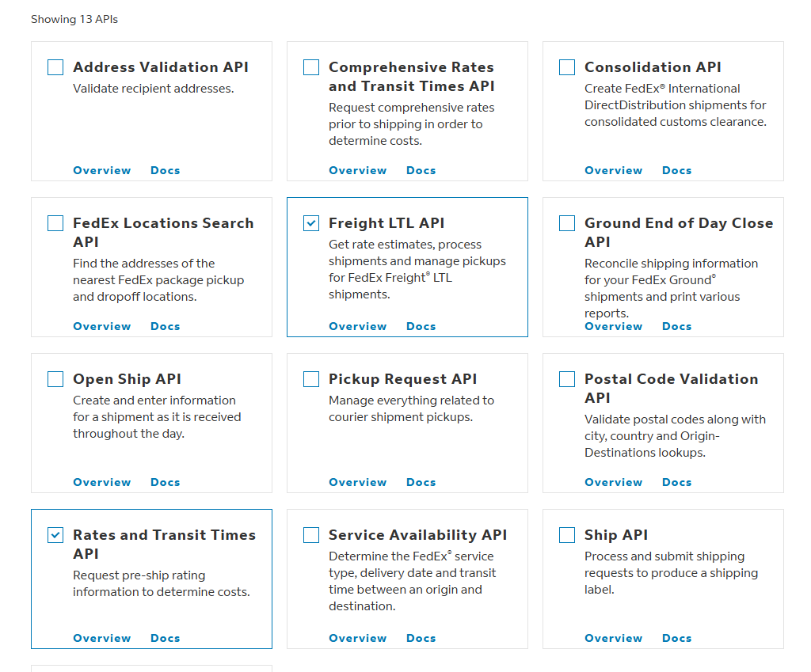
Task: Check the Comprehensive Rates and Transit Times checkbox
Action: [311, 67]
